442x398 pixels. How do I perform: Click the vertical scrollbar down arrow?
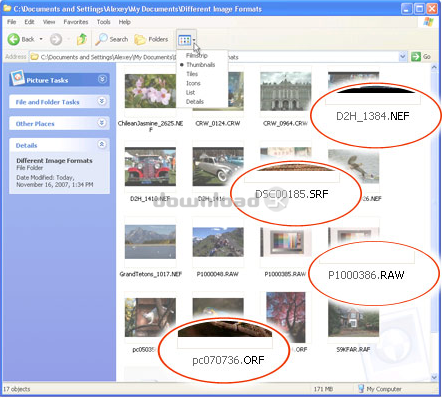434,377
